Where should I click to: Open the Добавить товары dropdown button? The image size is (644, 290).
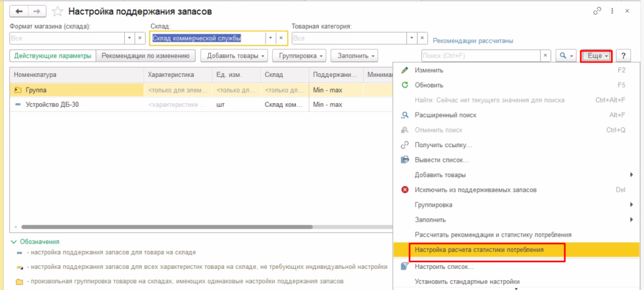(x=236, y=56)
